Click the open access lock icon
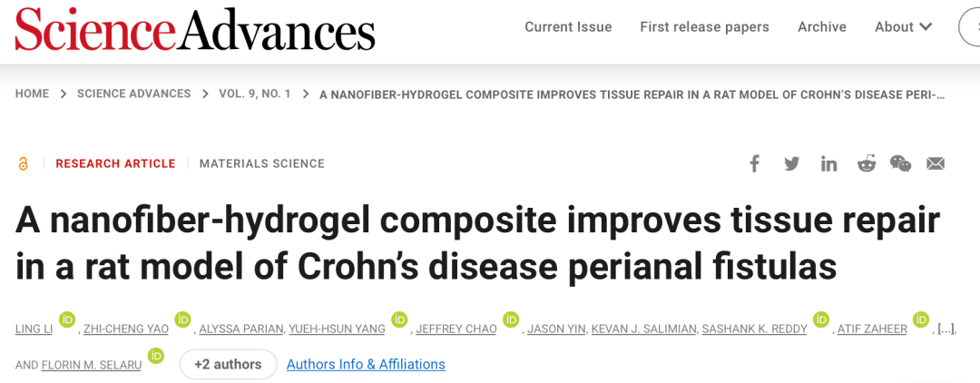This screenshot has width=980, height=383. pos(24,163)
